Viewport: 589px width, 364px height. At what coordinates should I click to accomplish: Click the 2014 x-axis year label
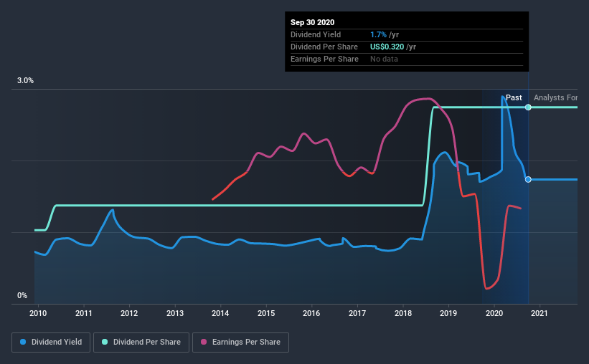click(x=220, y=313)
